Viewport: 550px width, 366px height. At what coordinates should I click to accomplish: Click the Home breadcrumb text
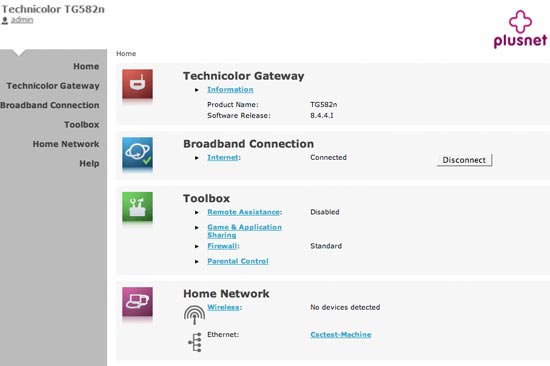(126, 54)
